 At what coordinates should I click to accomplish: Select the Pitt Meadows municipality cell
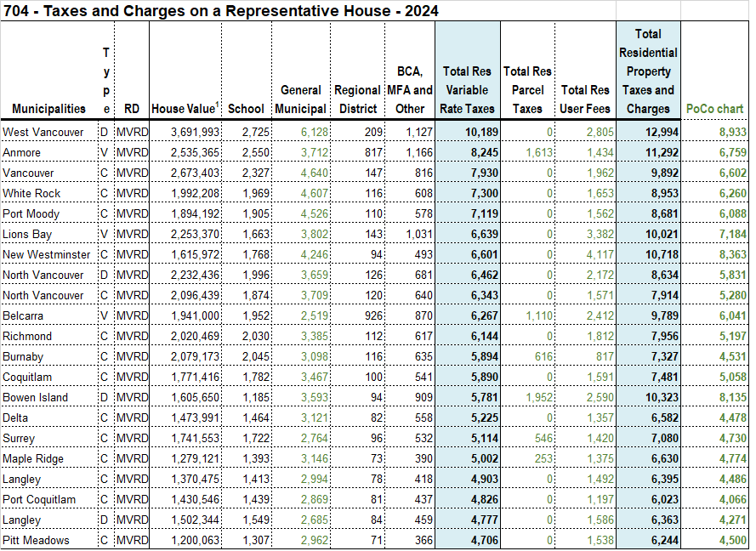[x=37, y=540]
